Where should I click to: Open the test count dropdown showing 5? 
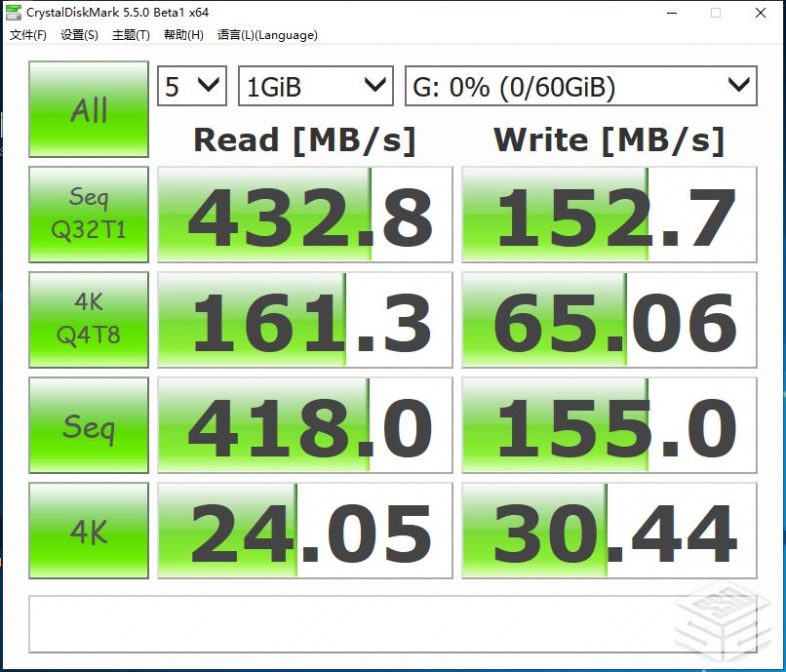(x=192, y=86)
